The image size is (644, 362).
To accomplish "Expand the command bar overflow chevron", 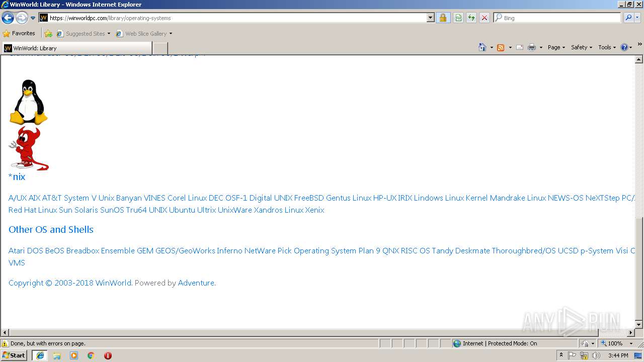I will point(639,45).
